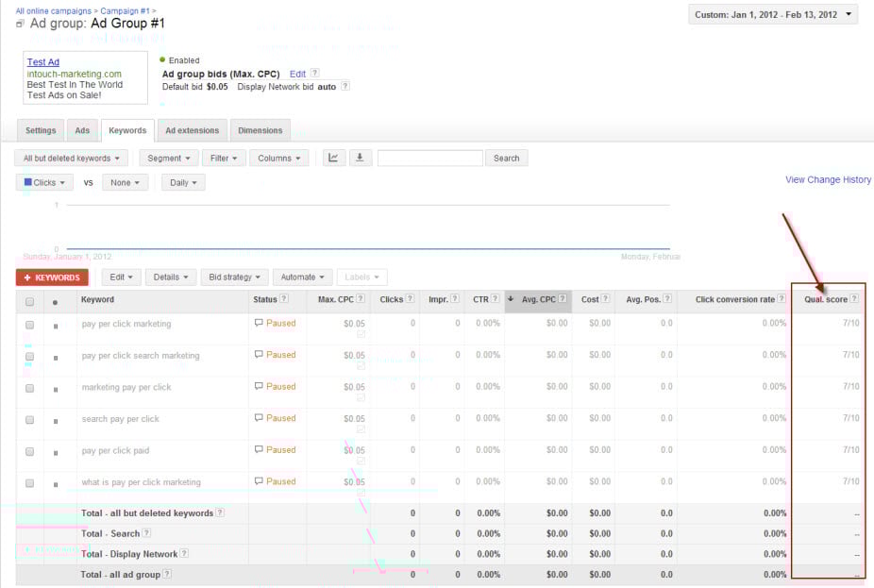Open speech bubble icon for 'pay per click search marketing'
Screen dimensions: 874x588
pos(259,355)
